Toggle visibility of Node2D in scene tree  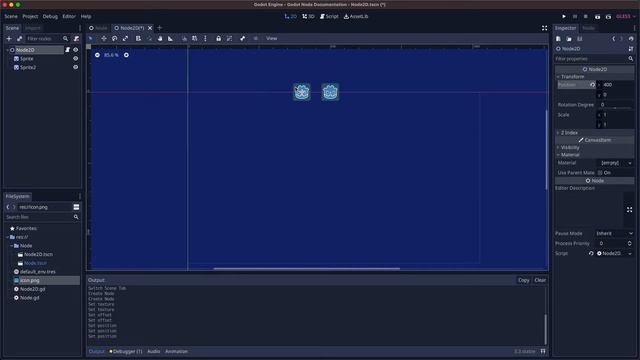(x=76, y=50)
